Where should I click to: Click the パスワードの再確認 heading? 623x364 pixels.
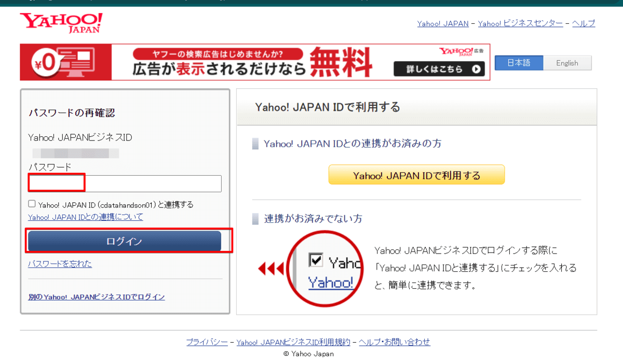(72, 113)
